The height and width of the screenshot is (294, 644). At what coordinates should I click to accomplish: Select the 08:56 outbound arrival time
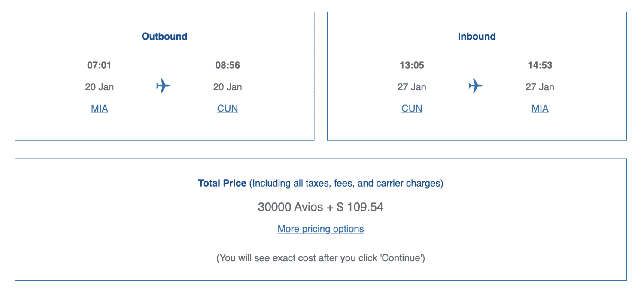228,65
